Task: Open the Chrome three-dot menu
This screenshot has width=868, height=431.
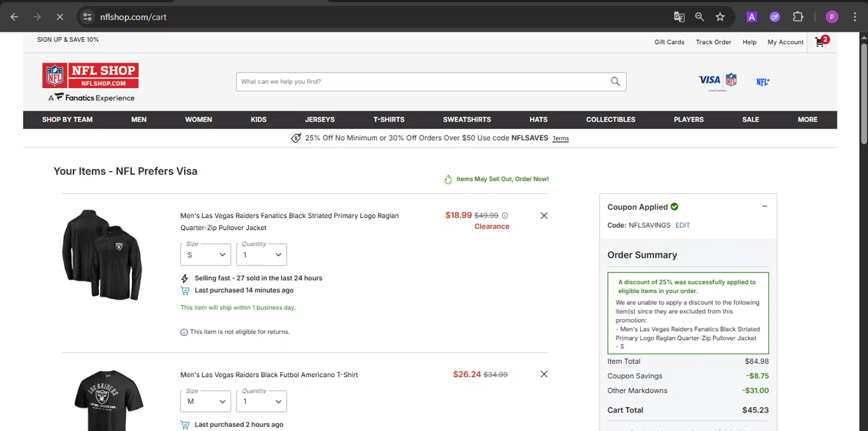Action: point(855,17)
